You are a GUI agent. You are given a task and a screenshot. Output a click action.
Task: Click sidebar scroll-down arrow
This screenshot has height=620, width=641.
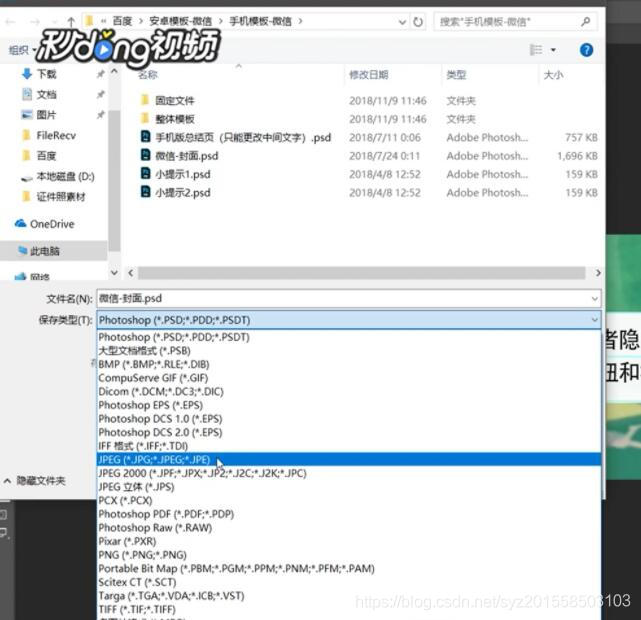114,272
